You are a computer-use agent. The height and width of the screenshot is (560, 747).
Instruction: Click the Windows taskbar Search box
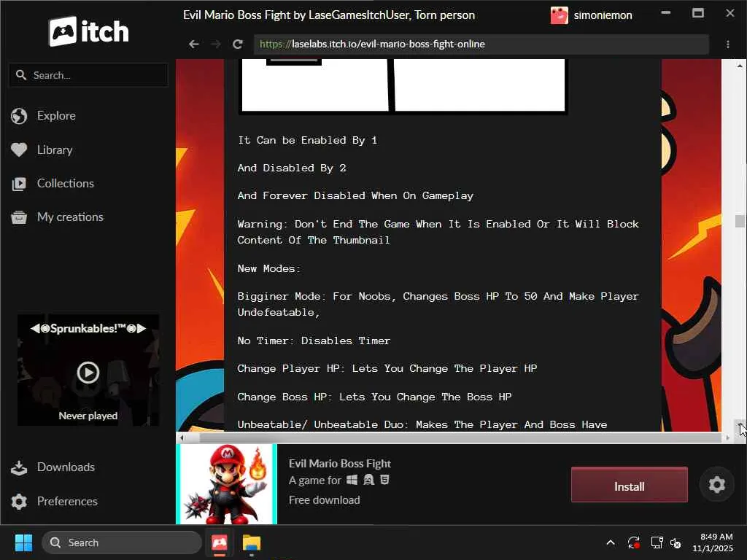[122, 542]
